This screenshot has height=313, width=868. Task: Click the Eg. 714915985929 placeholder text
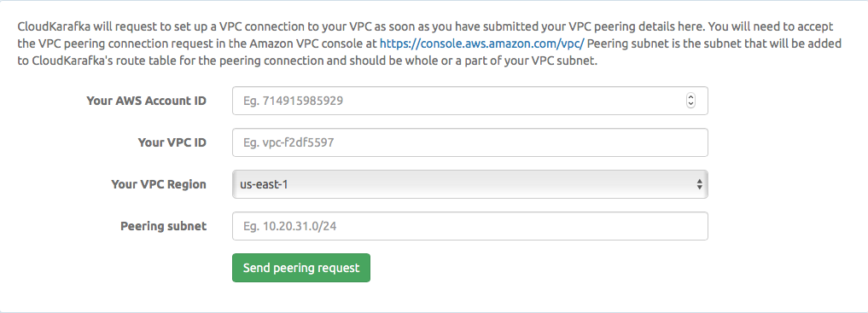[293, 101]
